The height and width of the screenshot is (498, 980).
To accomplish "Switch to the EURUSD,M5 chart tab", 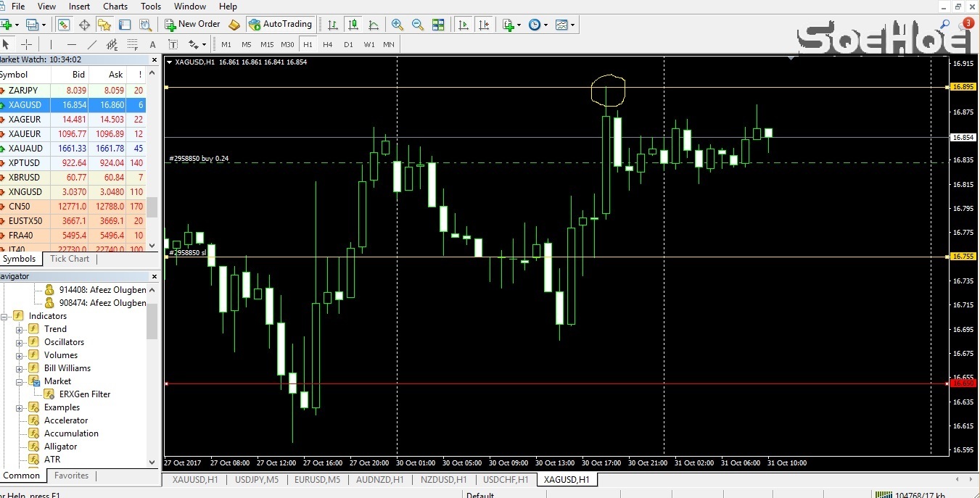I will point(317,480).
